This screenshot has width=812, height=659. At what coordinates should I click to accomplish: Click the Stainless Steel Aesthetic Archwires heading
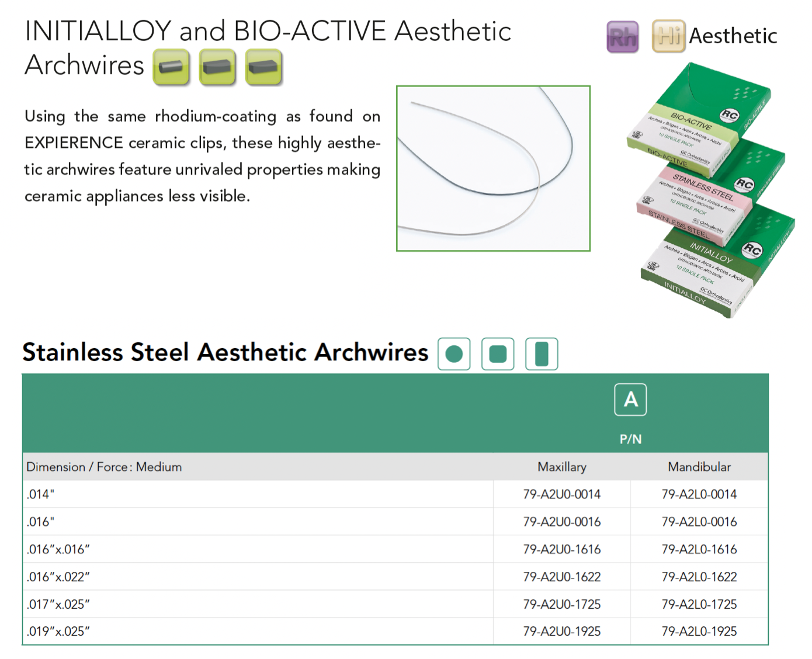coord(225,352)
